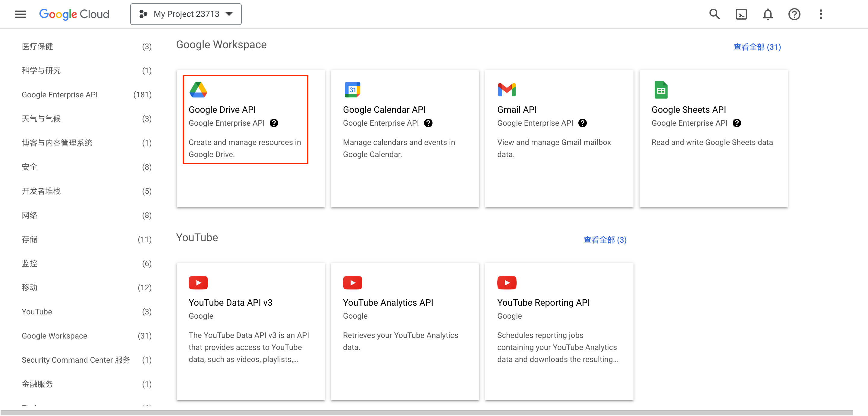Click the Google Sheets API logo

click(x=661, y=90)
